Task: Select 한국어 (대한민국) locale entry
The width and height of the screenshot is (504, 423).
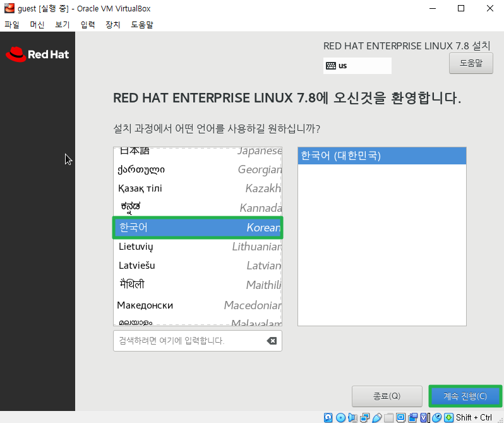Action: 382,156
